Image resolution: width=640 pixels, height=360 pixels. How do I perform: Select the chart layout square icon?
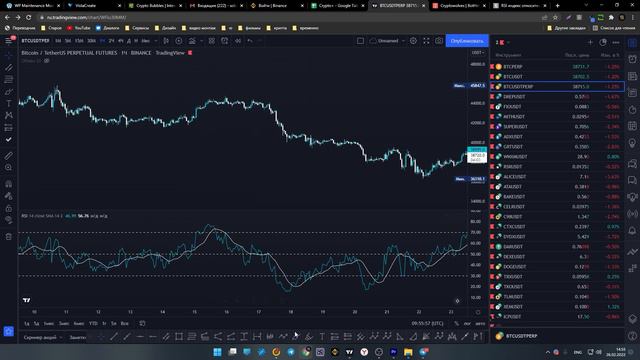pos(360,41)
